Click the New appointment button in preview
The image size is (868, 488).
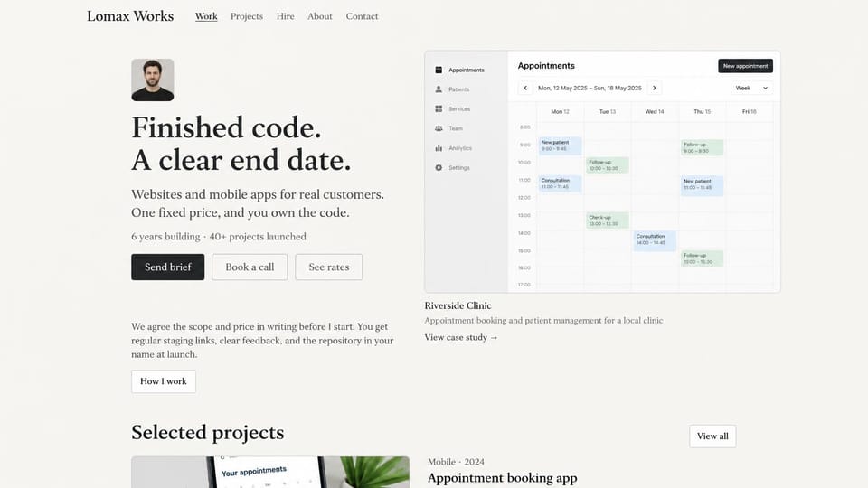(x=745, y=66)
